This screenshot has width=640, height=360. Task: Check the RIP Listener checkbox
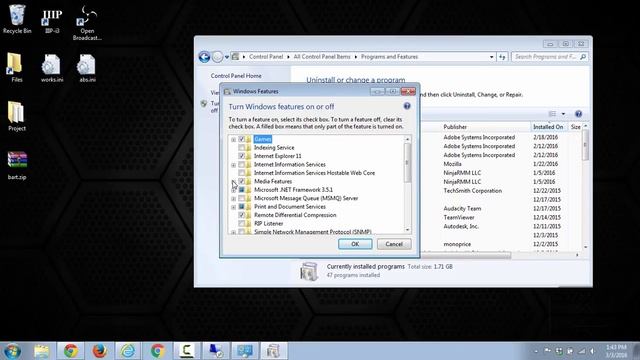coord(242,224)
